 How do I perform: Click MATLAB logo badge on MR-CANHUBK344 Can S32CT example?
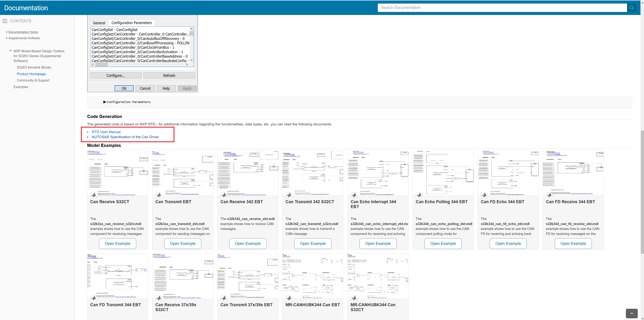[354, 298]
